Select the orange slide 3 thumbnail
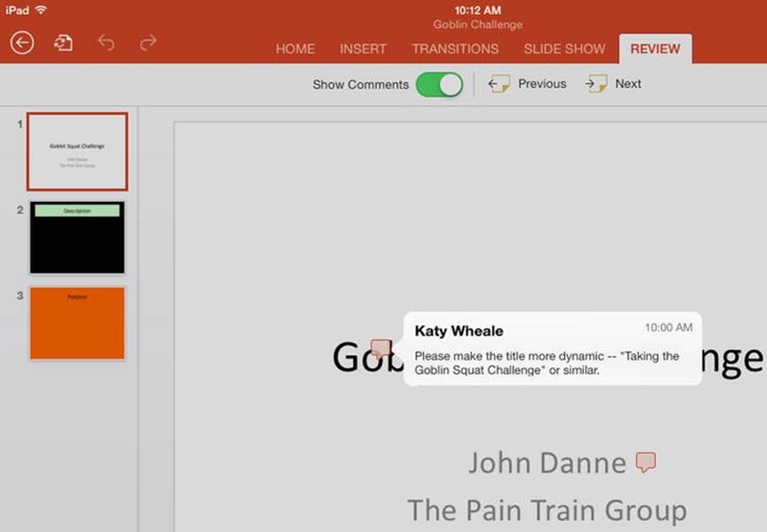Image resolution: width=767 pixels, height=532 pixels. (x=77, y=323)
